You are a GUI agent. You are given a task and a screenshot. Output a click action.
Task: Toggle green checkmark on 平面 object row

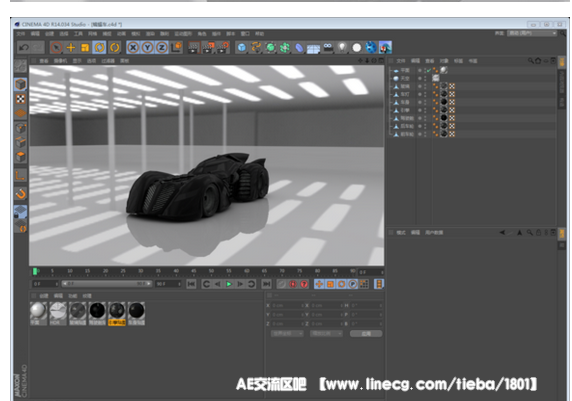click(429, 70)
